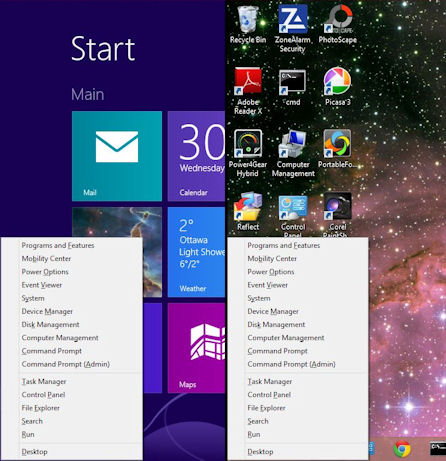Viewport: 446px width, 461px height.
Task: Open the Reflect desktop shortcut
Action: pyautogui.click(x=248, y=212)
